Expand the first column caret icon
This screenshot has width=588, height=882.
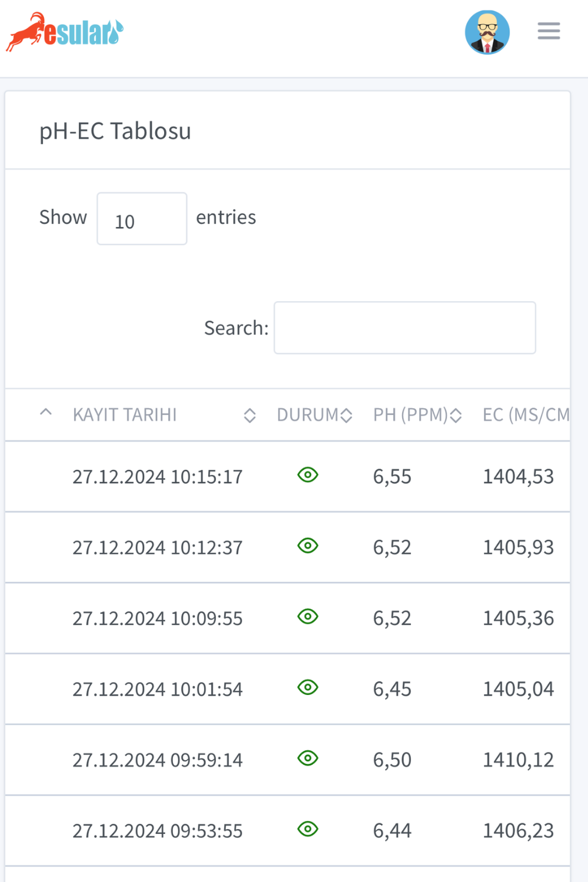46,413
